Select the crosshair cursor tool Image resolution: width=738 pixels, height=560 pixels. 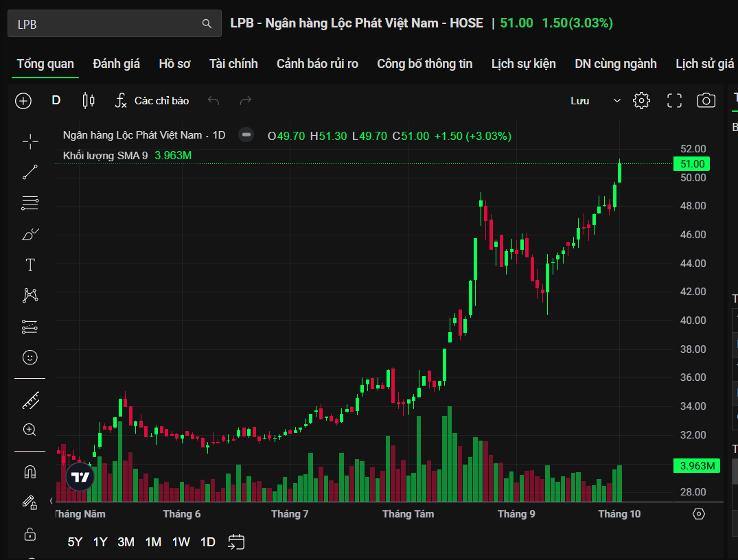[30, 142]
